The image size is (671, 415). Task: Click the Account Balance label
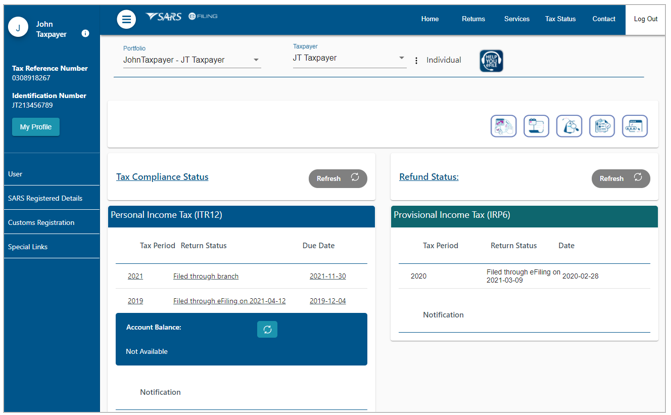click(154, 327)
